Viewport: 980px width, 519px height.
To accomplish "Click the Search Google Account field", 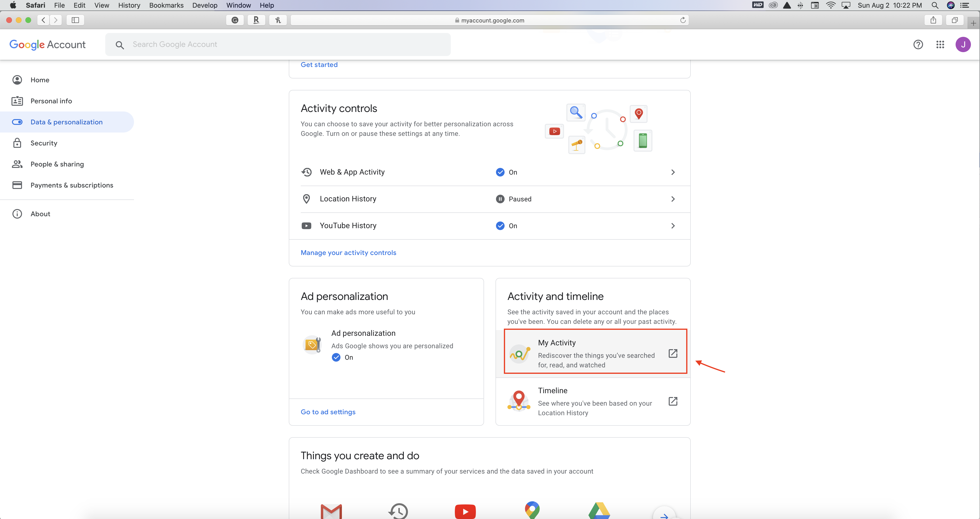I will [278, 44].
